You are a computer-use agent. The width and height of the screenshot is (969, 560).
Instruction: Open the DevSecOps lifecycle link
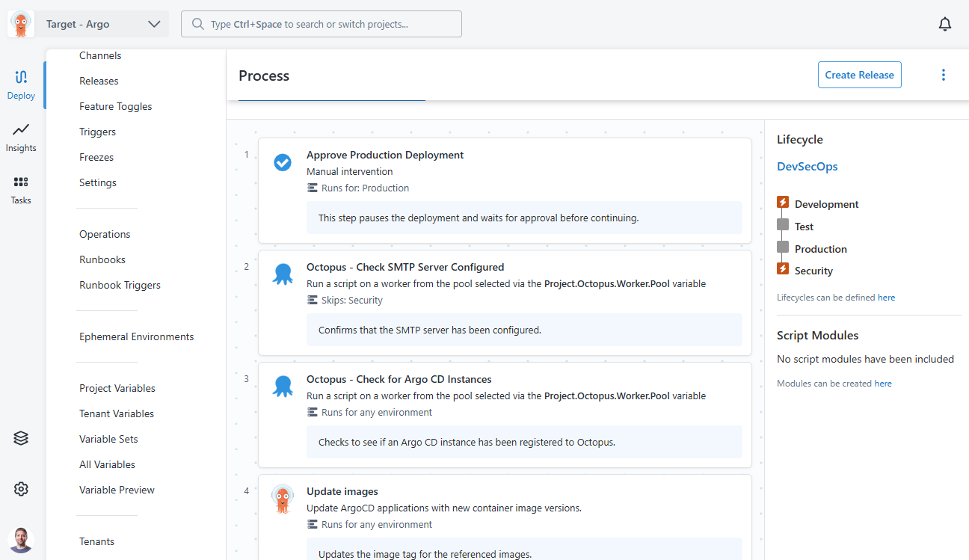(x=807, y=167)
